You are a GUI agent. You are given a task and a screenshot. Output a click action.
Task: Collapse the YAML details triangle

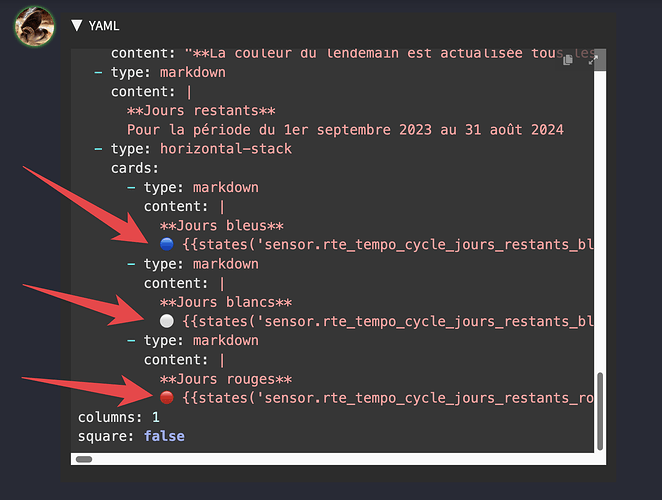point(77,26)
